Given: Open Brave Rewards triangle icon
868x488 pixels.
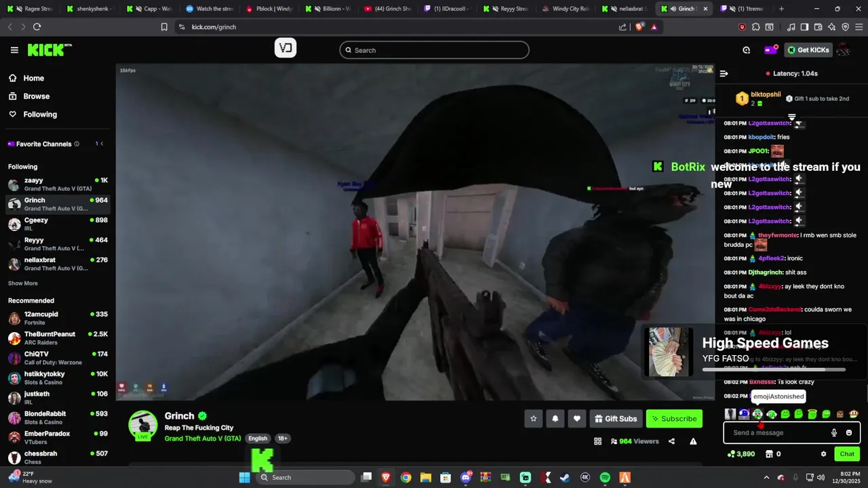Looking at the screenshot, I should pos(654,27).
